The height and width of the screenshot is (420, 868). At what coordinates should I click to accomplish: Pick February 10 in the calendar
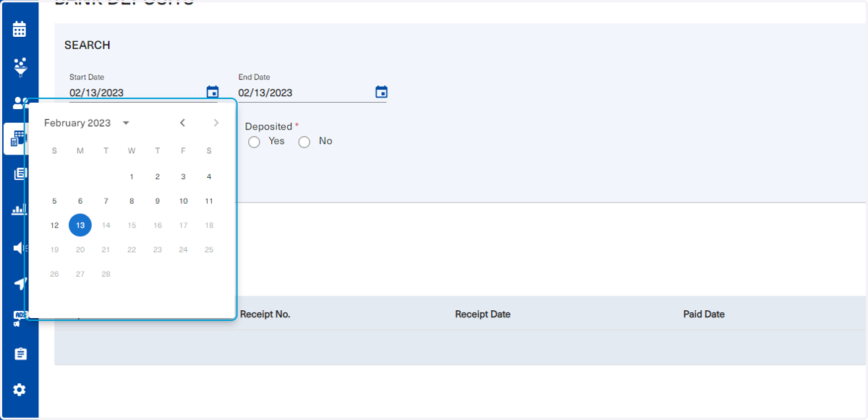point(183,202)
